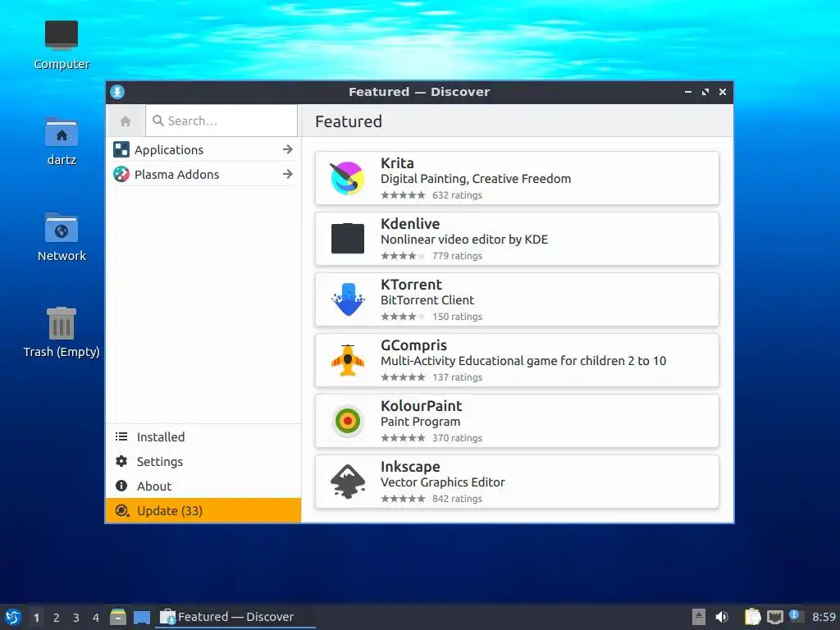Open the KolourPaint title text
This screenshot has height=630, width=840.
pos(421,406)
